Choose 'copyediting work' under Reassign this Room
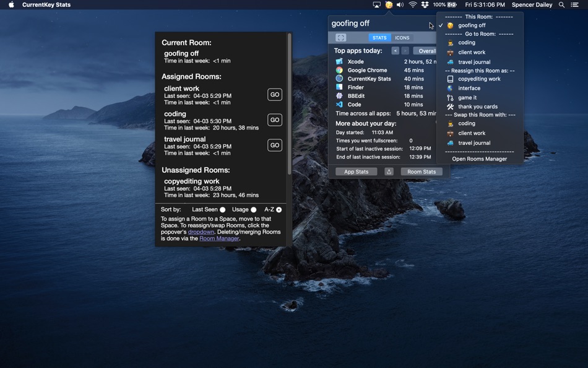Viewport: 588px width, 368px height. [x=479, y=79]
